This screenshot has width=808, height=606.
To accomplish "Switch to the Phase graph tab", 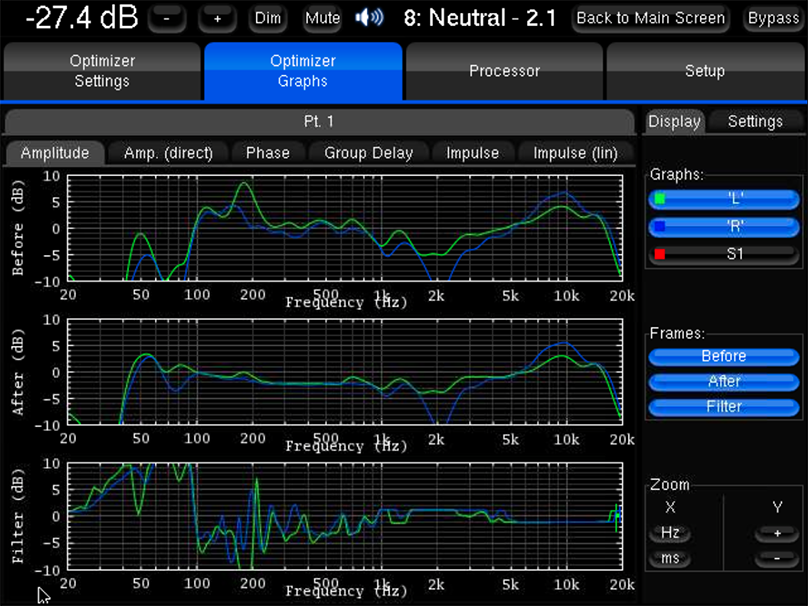I will pyautogui.click(x=267, y=153).
